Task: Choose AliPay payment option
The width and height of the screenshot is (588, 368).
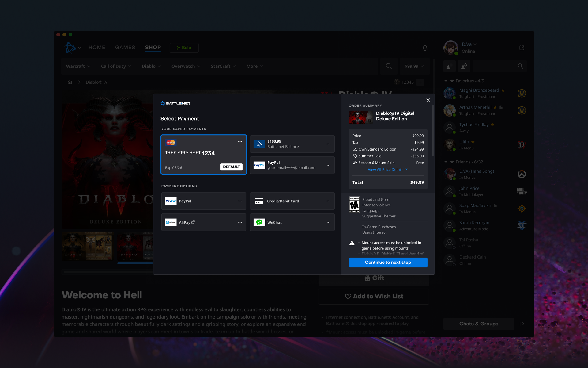Action: pyautogui.click(x=204, y=222)
